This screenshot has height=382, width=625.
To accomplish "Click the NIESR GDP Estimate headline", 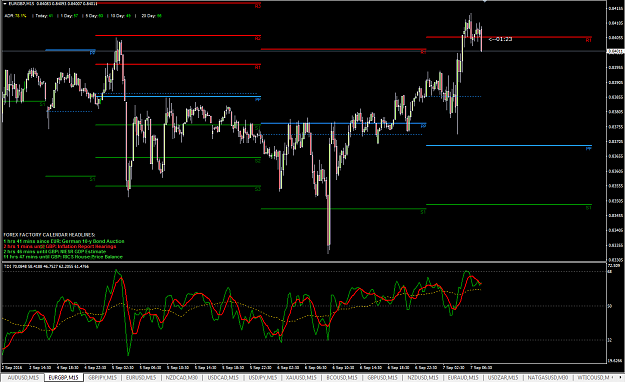I will pyautogui.click(x=55, y=252).
